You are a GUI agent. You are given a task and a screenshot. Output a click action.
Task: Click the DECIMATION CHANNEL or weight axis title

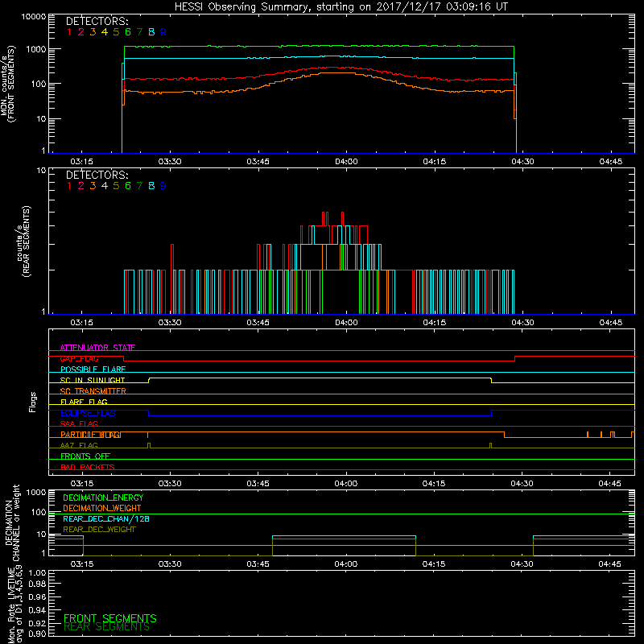point(12,522)
